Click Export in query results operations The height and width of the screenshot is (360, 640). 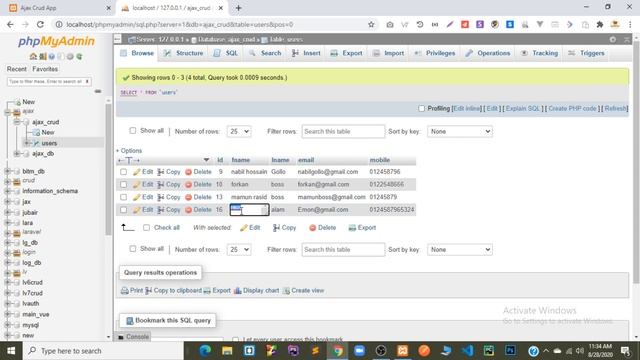[x=217, y=291]
